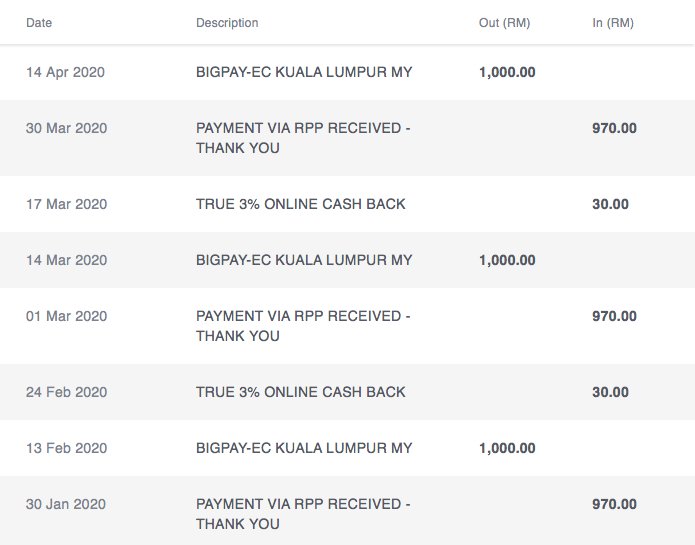Select the 14 Apr 2020 BIGPAY-EC transaction

point(348,72)
